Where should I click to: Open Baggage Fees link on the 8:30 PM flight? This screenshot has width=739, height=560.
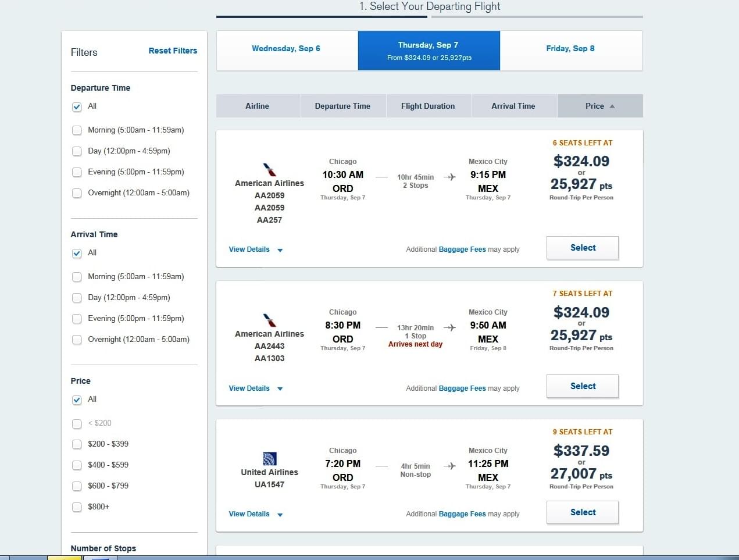(x=462, y=388)
